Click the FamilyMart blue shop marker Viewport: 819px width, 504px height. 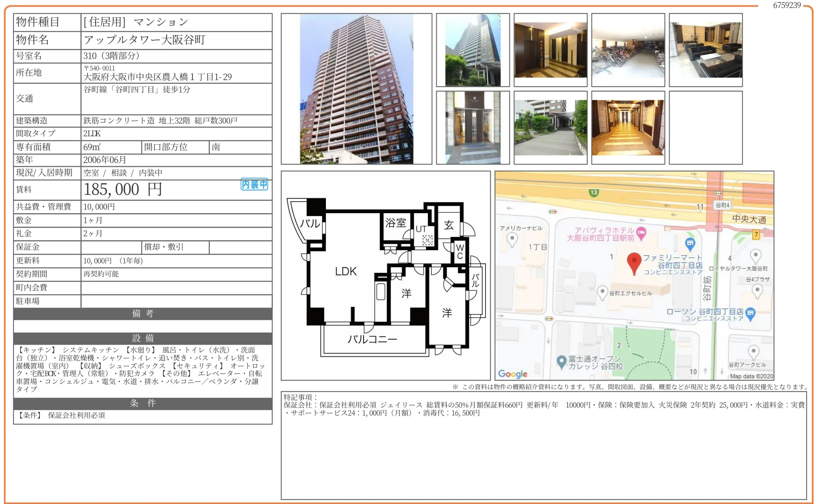coord(690,243)
